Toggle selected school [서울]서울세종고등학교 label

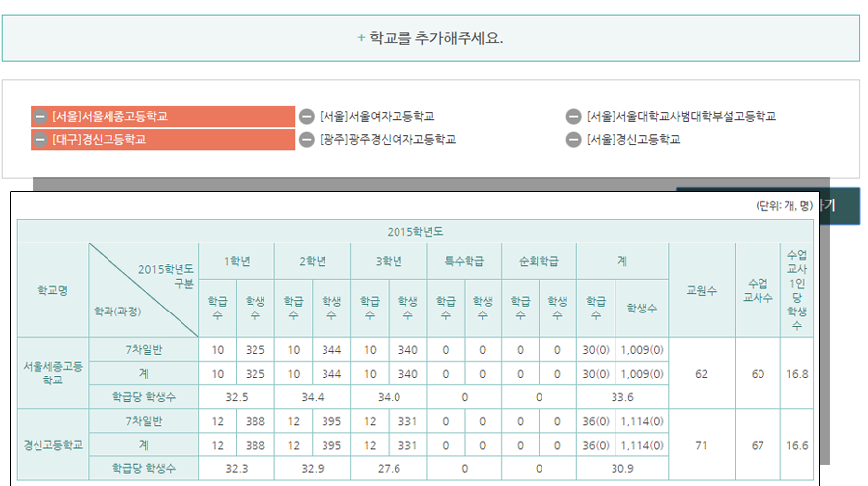pos(110,116)
